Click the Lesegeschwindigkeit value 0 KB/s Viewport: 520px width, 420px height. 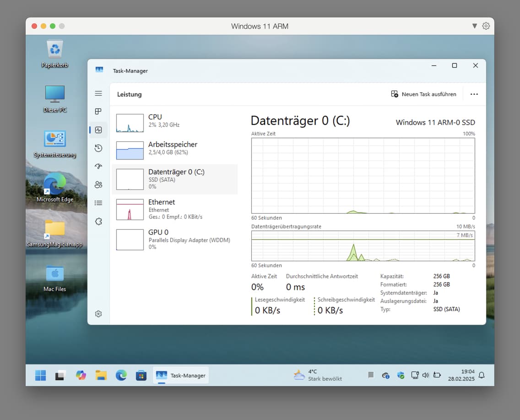268,311
